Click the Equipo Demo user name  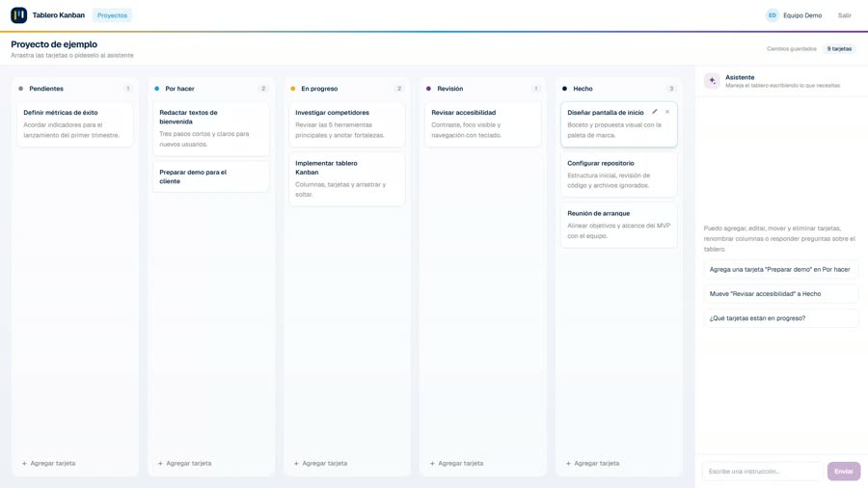(x=802, y=15)
